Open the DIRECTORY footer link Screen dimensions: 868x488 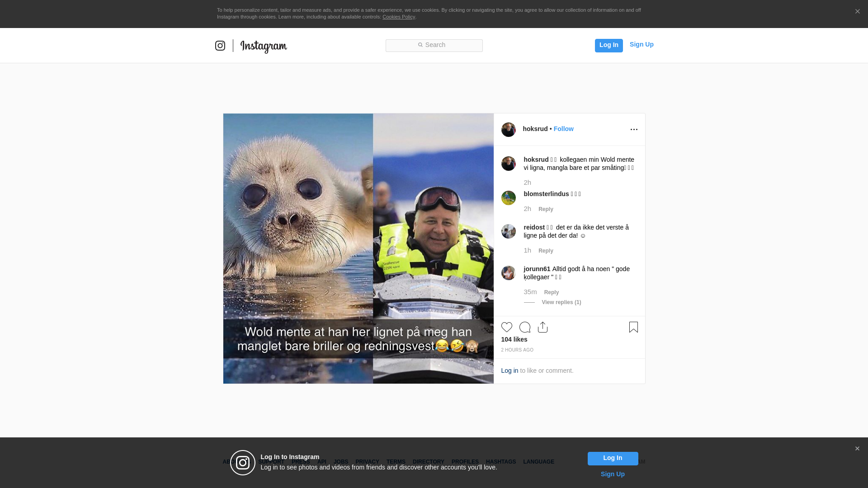coord(428,462)
